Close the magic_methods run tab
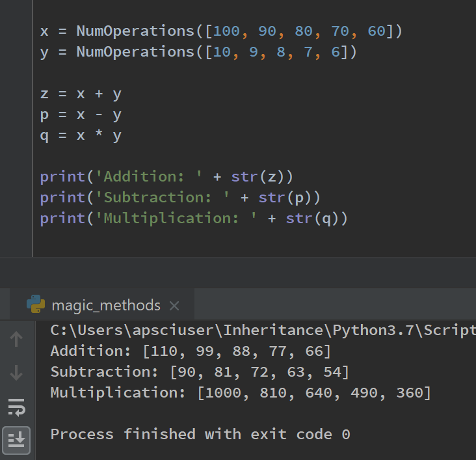Screen dimensions: 476x460 [x=174, y=305]
